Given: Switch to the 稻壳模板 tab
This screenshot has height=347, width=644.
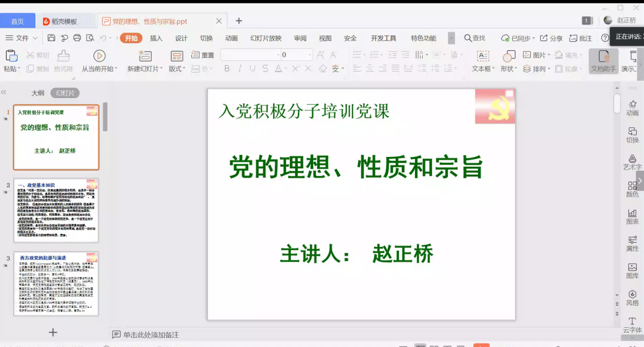Looking at the screenshot, I should pyautogui.click(x=64, y=21).
